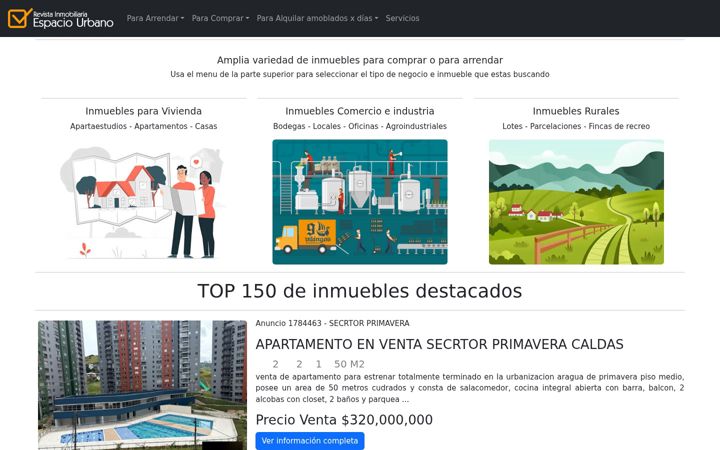This screenshot has height=450, width=720.
Task: Open the apartment towers pool photo
Action: pyautogui.click(x=142, y=385)
